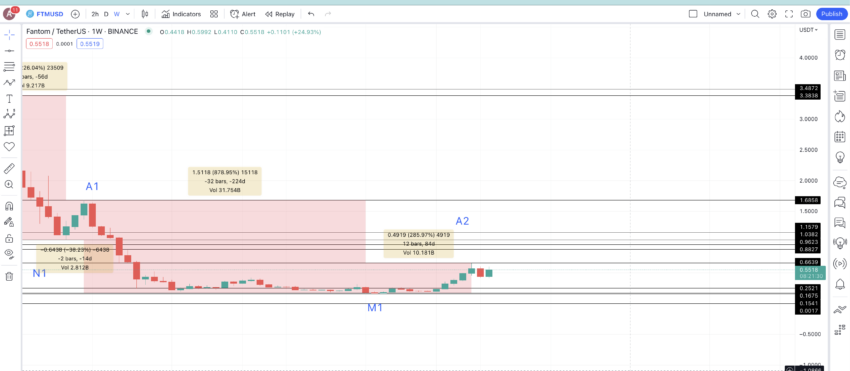Open the indicator templates grid
The height and width of the screenshot is (371, 850).
(x=214, y=14)
